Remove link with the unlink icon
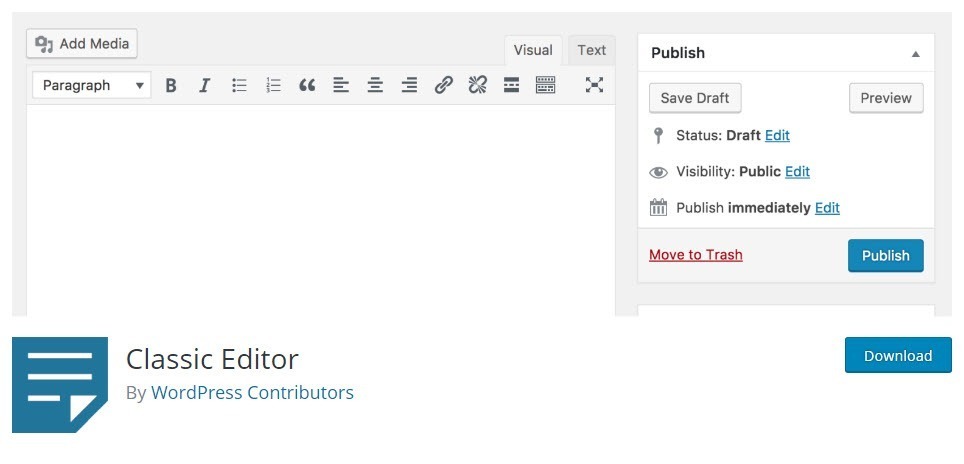Screen dimensions: 964x464 [x=477, y=86]
